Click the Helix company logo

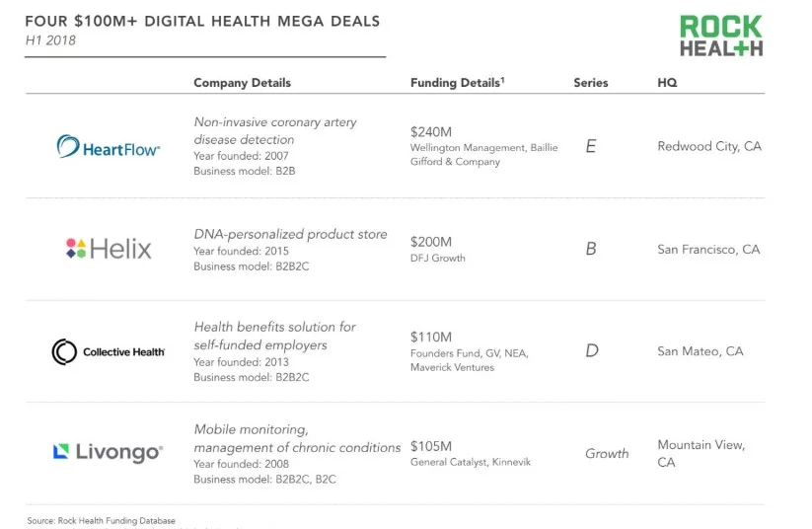tap(109, 249)
